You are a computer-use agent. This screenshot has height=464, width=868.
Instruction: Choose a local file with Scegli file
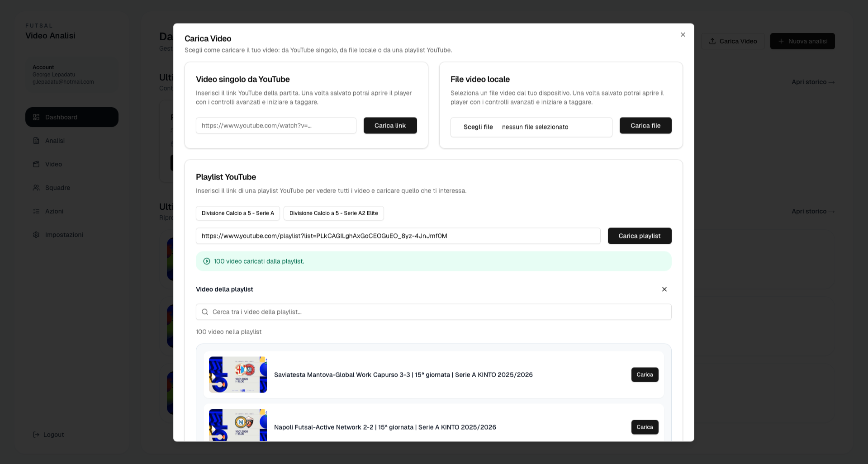point(478,127)
